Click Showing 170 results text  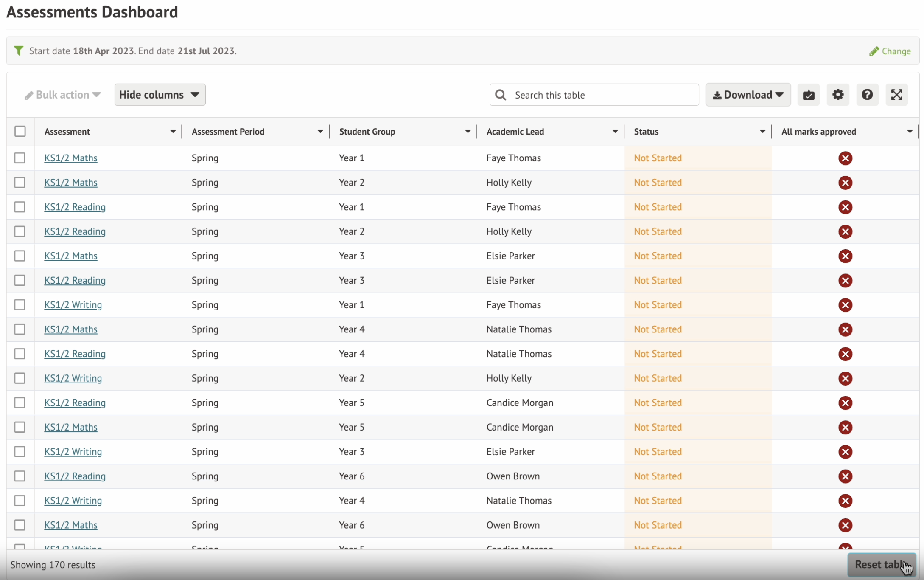[53, 565]
